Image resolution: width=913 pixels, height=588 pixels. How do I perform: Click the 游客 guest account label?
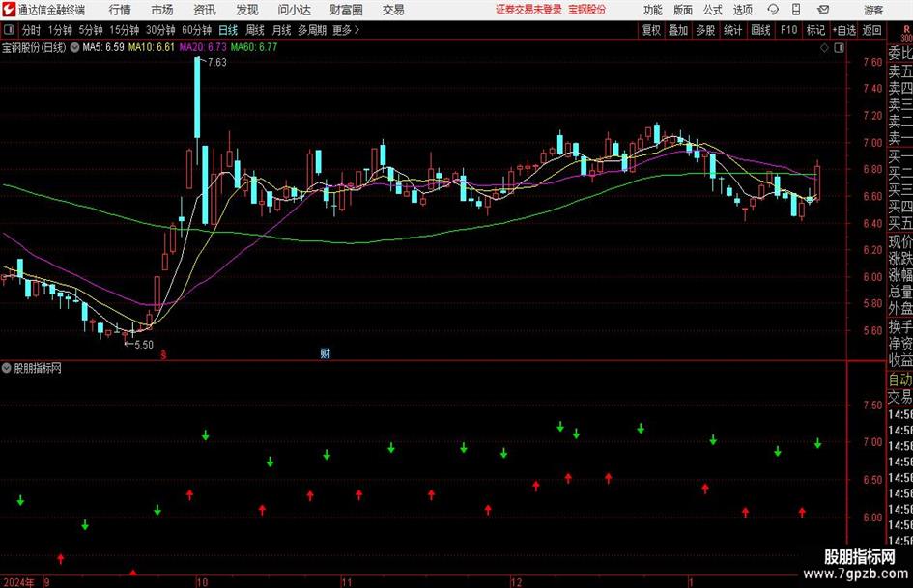click(872, 10)
